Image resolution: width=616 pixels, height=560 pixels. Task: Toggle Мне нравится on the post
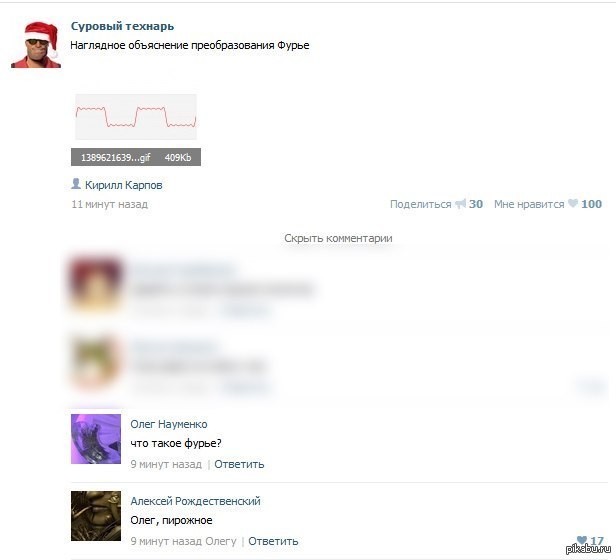[529, 204]
